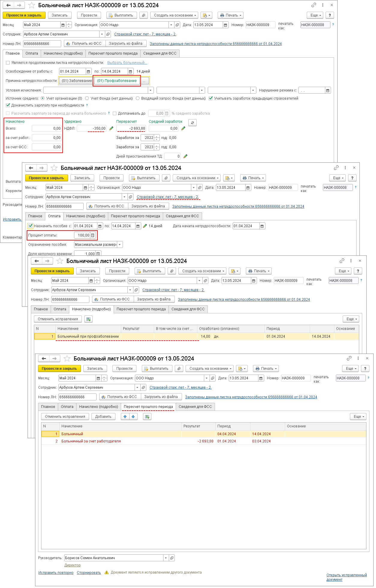Viewport: 376px width, 588px height.
Task: Uncheck Доначислить зарплату при необходимости
Action: tap(8, 105)
